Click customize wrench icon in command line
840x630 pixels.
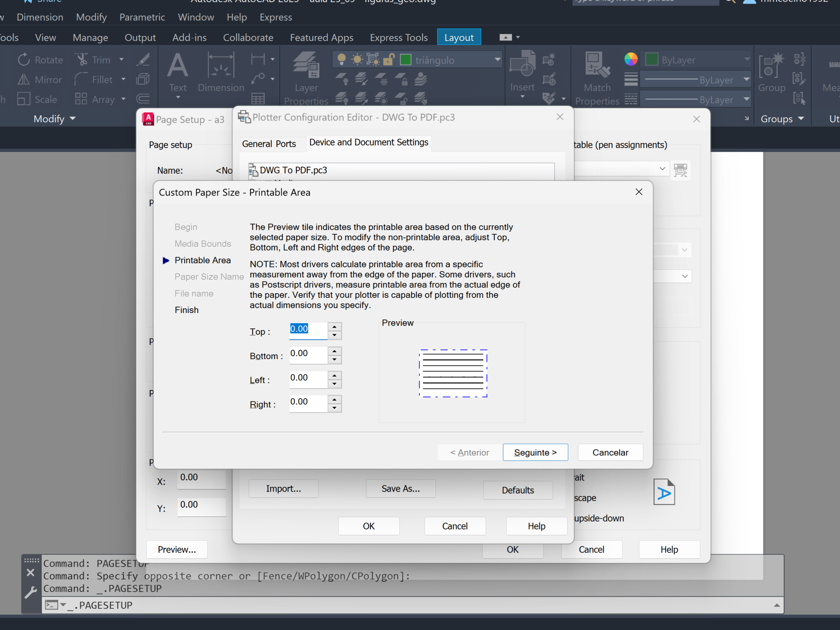click(31, 592)
